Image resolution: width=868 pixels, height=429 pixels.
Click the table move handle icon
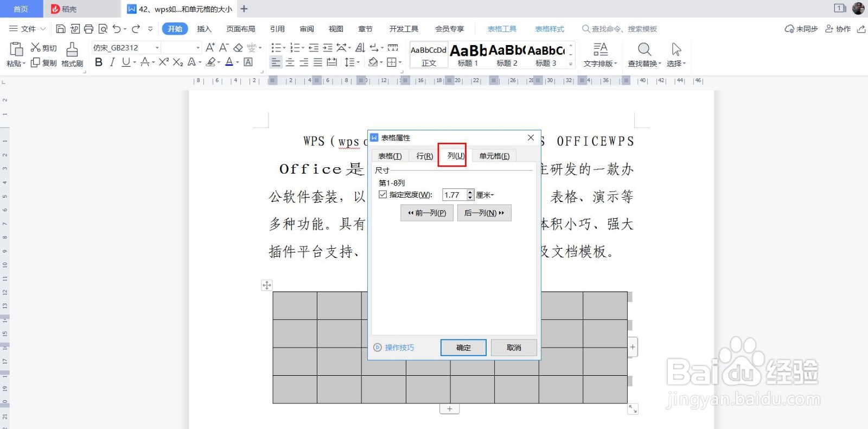point(266,285)
